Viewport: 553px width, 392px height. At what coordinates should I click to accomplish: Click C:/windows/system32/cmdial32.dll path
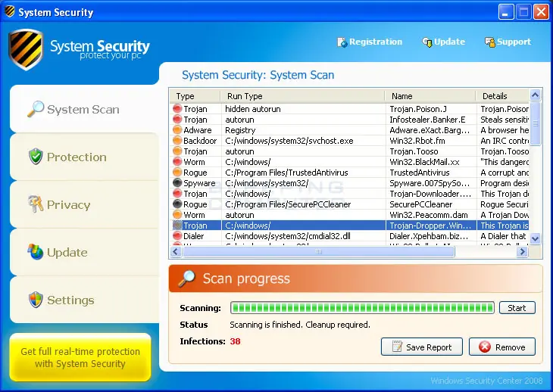(x=288, y=236)
